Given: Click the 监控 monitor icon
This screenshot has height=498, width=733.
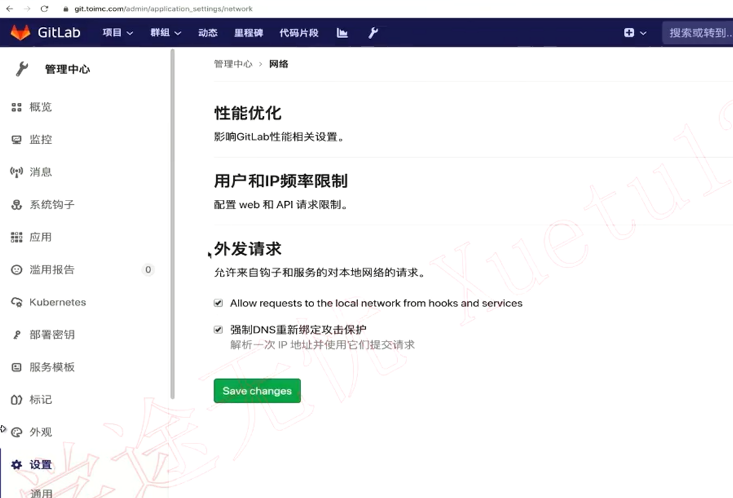Looking at the screenshot, I should [x=16, y=139].
